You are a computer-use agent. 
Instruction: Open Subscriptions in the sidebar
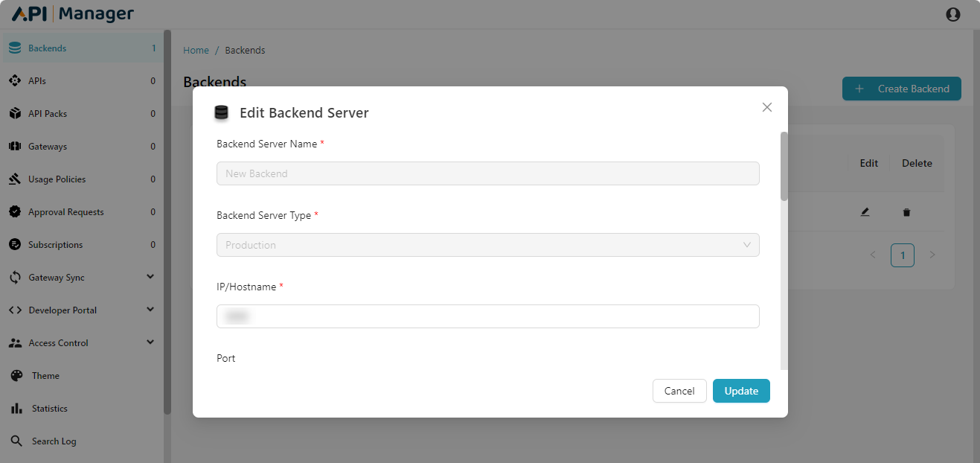tap(55, 245)
